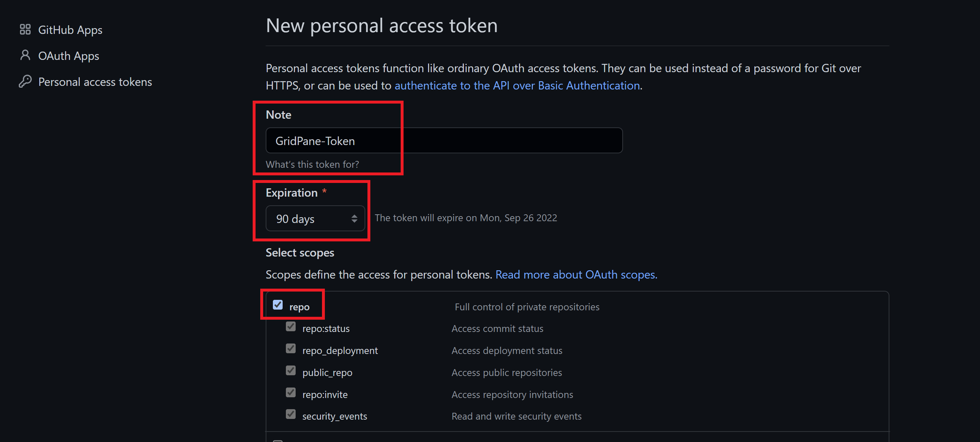Open the Expiration 90 days dropdown
This screenshot has width=980, height=442.
[x=315, y=219]
